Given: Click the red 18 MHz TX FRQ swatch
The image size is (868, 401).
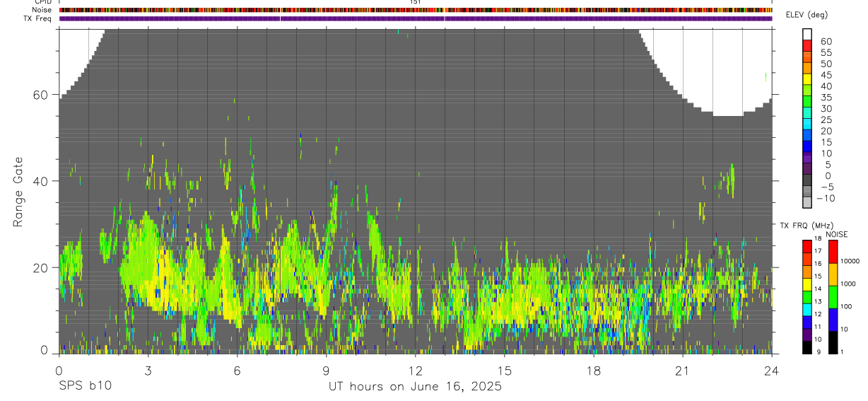Looking at the screenshot, I should 807,247.
